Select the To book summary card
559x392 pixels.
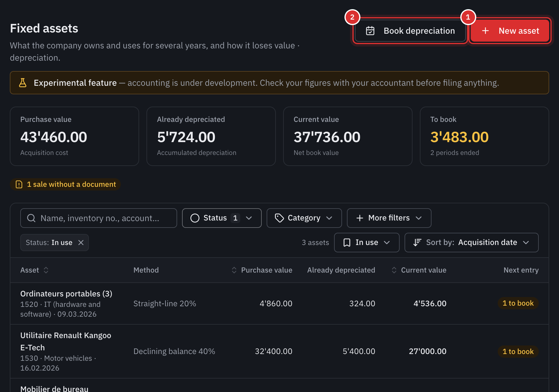point(485,136)
